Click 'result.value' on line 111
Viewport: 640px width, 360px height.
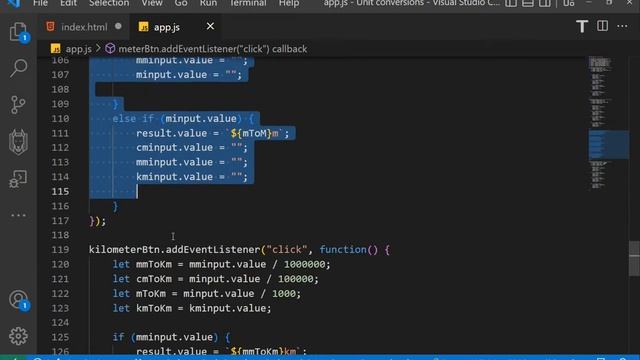coord(171,133)
